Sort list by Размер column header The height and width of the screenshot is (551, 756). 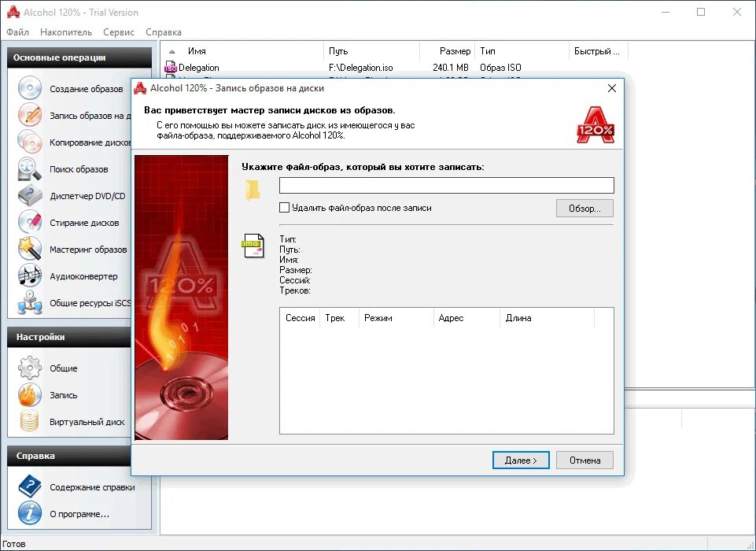tap(448, 51)
